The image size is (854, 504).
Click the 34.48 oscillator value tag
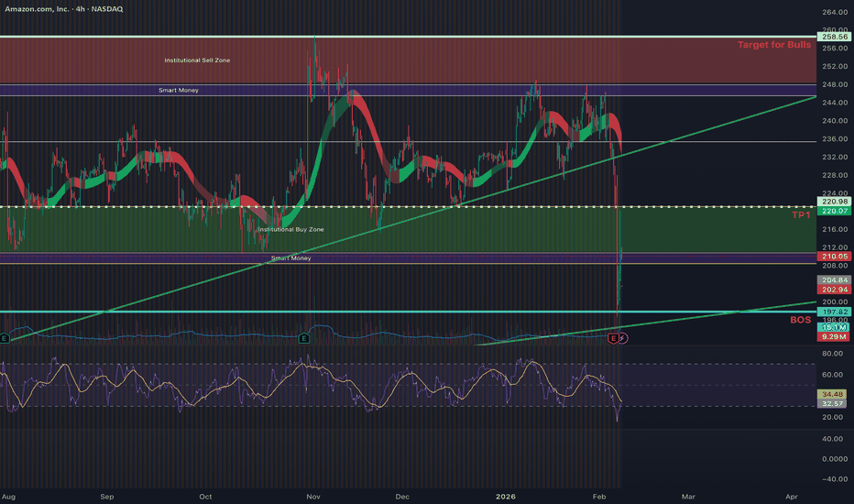click(834, 393)
